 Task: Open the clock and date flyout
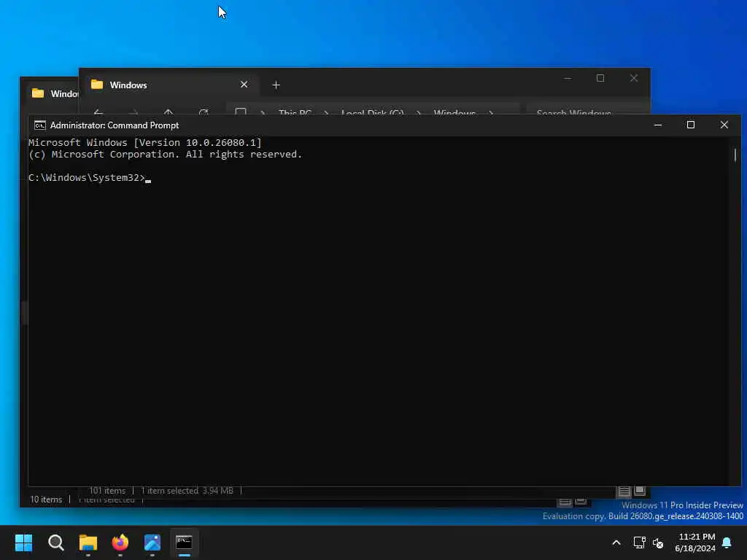coord(695,542)
